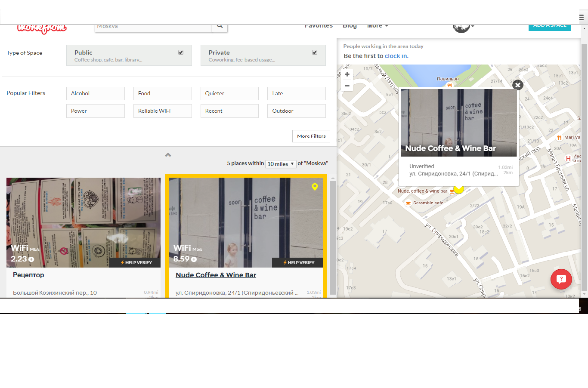
Task: Click the WiFi speed info icon on Рецептор card
Action: 31,259
